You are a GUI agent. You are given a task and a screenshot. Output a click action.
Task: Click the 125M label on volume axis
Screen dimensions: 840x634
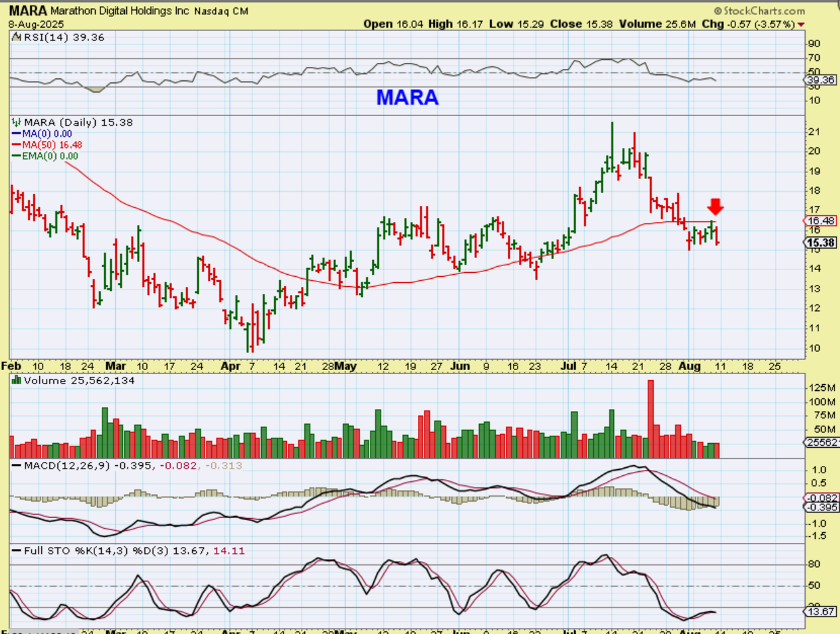821,388
